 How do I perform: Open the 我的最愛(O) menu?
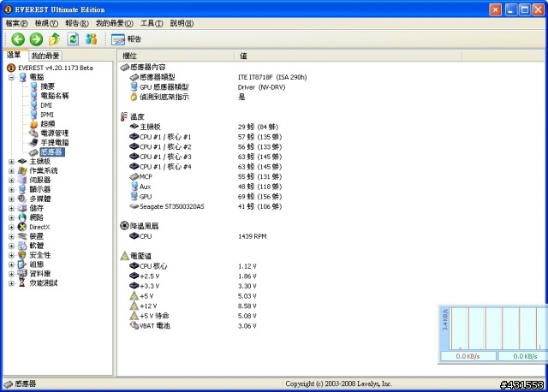tap(114, 23)
